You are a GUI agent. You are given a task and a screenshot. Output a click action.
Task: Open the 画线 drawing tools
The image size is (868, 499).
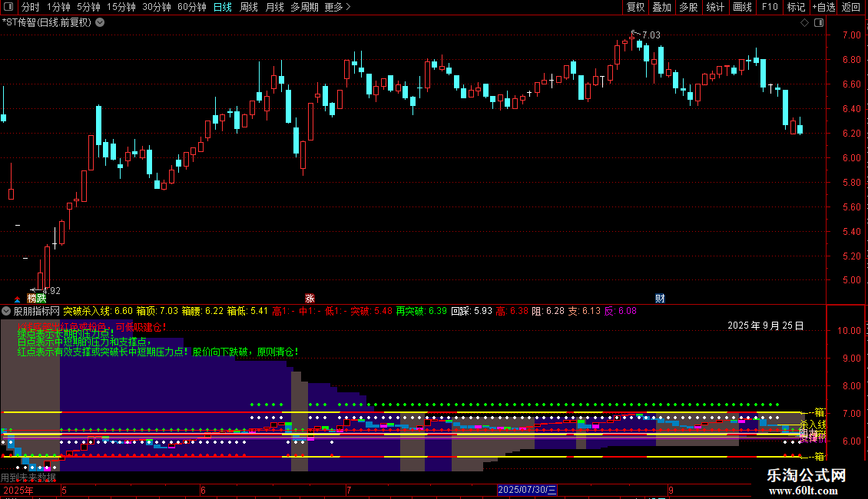tap(742, 7)
